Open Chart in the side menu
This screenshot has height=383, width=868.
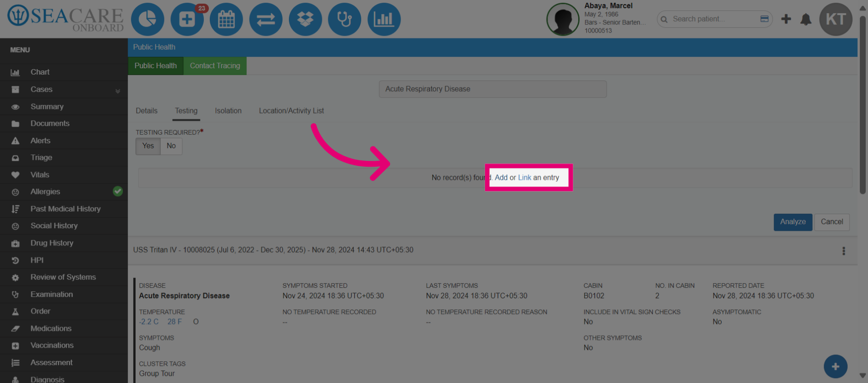tap(64, 72)
